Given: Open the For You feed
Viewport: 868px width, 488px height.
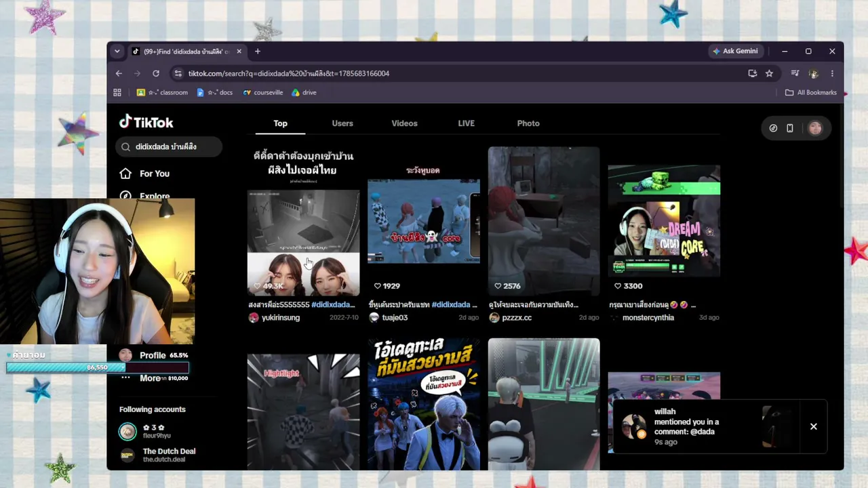Looking at the screenshot, I should (155, 174).
